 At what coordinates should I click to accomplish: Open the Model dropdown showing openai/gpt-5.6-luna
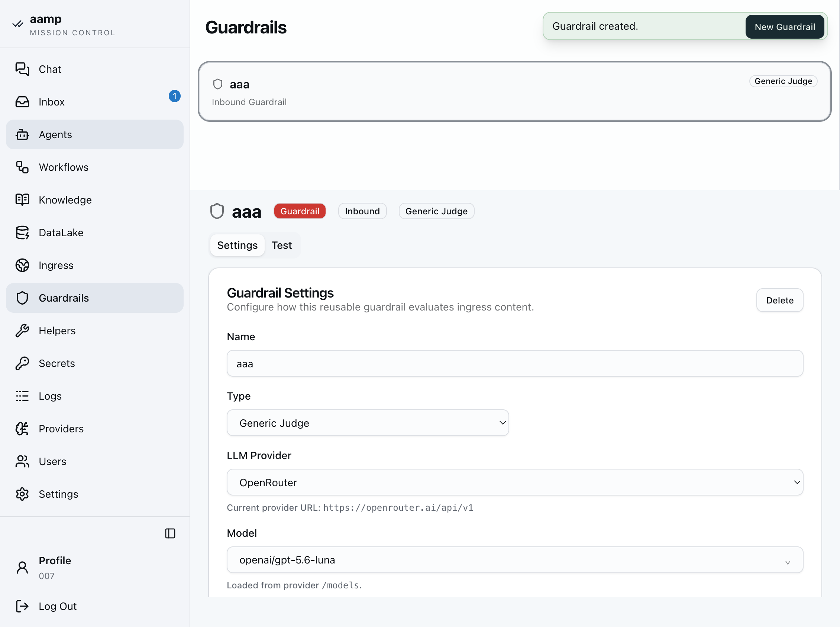click(514, 559)
